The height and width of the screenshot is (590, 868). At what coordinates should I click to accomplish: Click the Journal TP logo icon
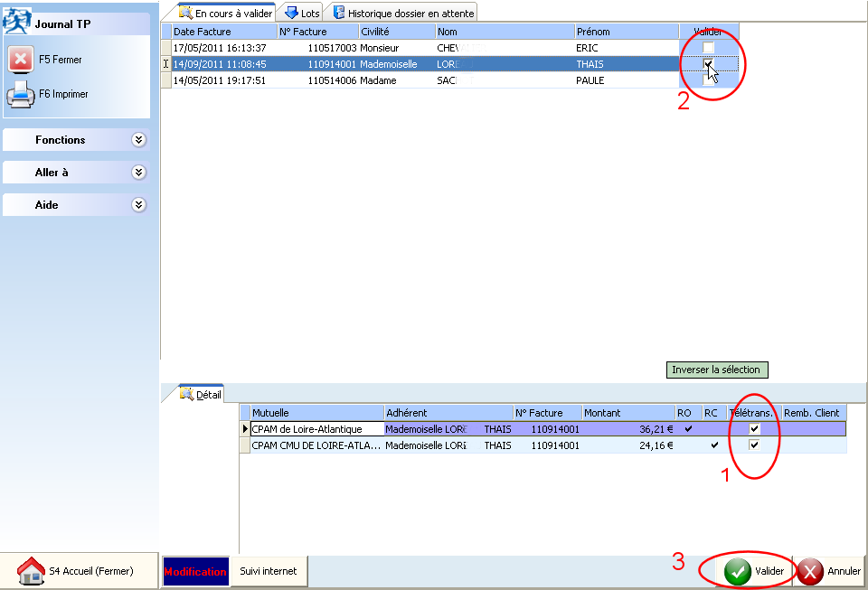[x=16, y=22]
